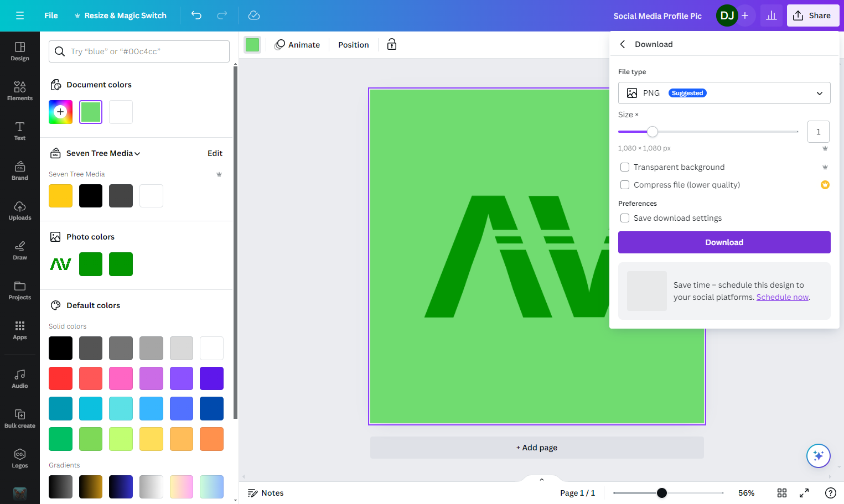Open the grid view icon
Image resolution: width=844 pixels, height=504 pixels.
782,493
